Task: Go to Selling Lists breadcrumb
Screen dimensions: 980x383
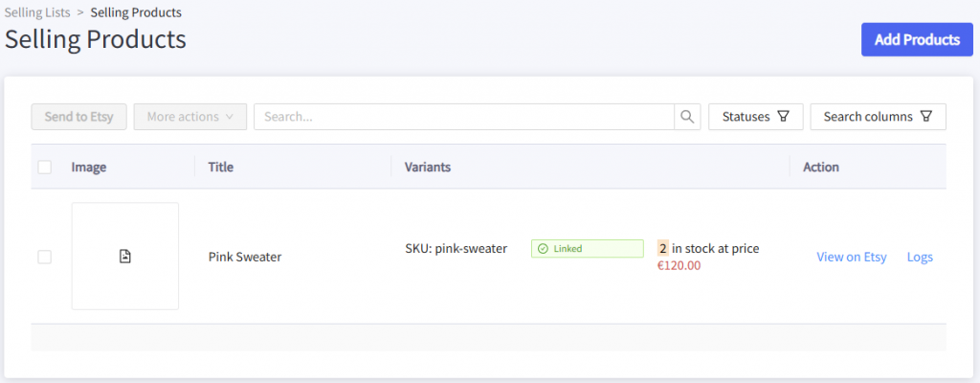Action: coord(40,12)
